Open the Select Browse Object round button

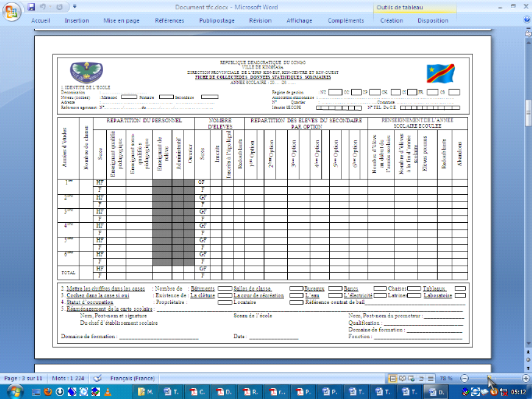[x=528, y=360]
